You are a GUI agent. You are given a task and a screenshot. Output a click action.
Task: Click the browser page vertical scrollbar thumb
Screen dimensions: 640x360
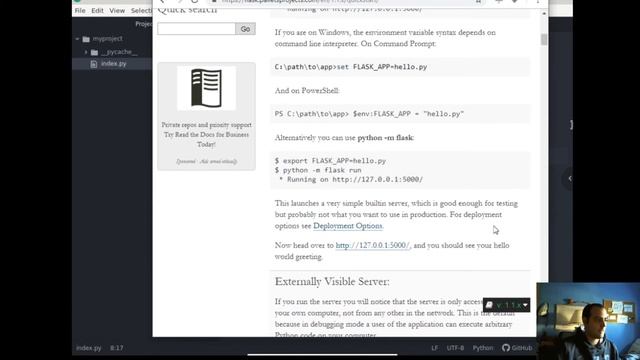click(544, 40)
